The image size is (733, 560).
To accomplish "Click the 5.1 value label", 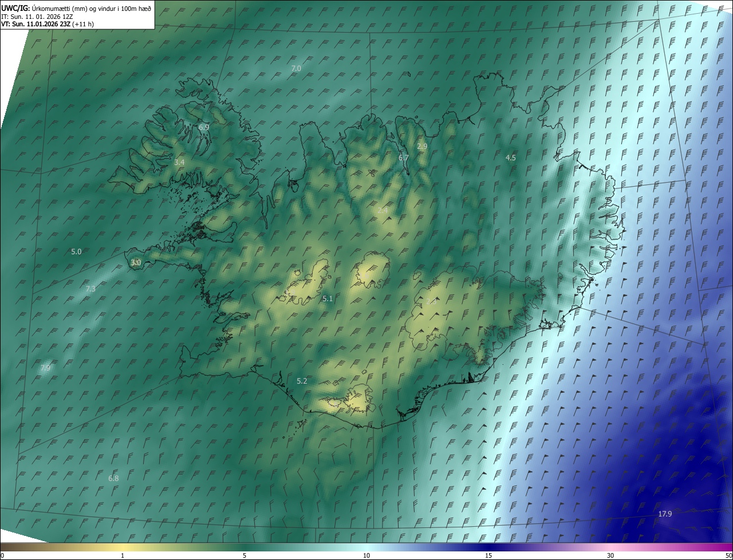I will point(328,298).
